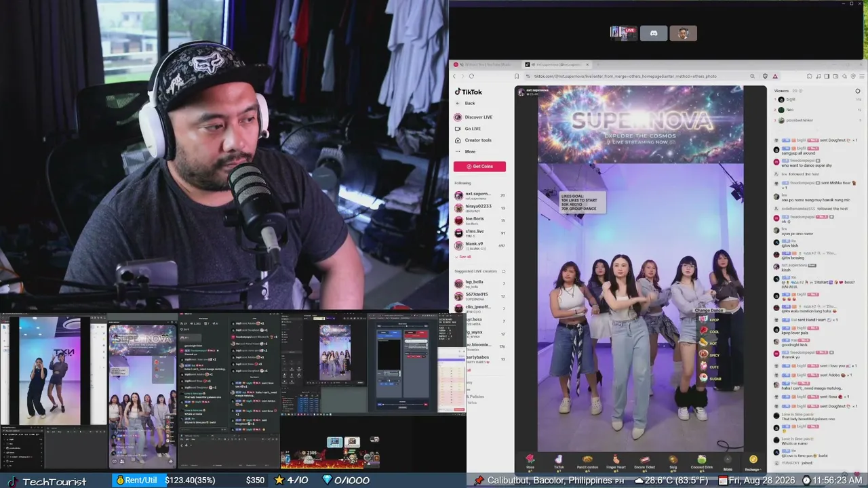Image resolution: width=868 pixels, height=488 pixels.
Task: Click the Brave Rewards triangle icon
Action: pyautogui.click(x=775, y=76)
